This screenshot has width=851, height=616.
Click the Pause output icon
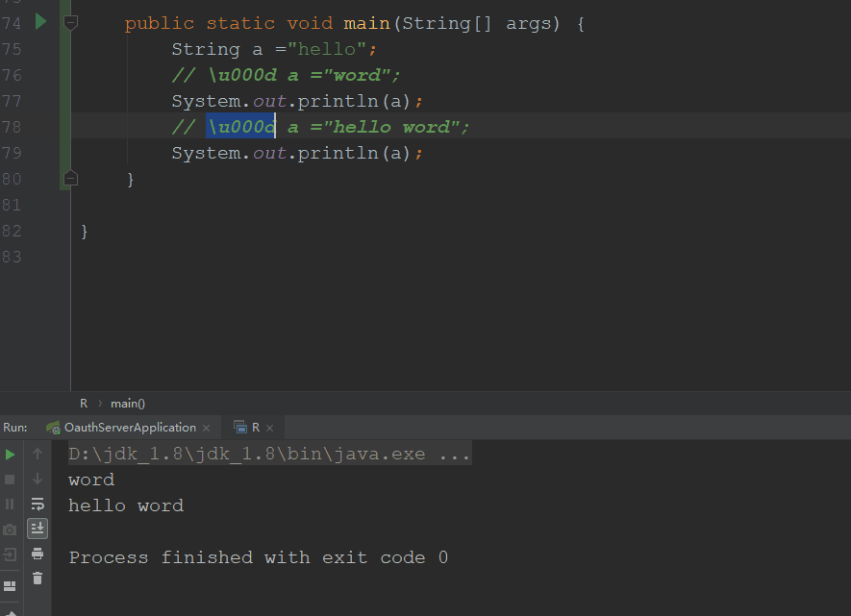pos(11,504)
